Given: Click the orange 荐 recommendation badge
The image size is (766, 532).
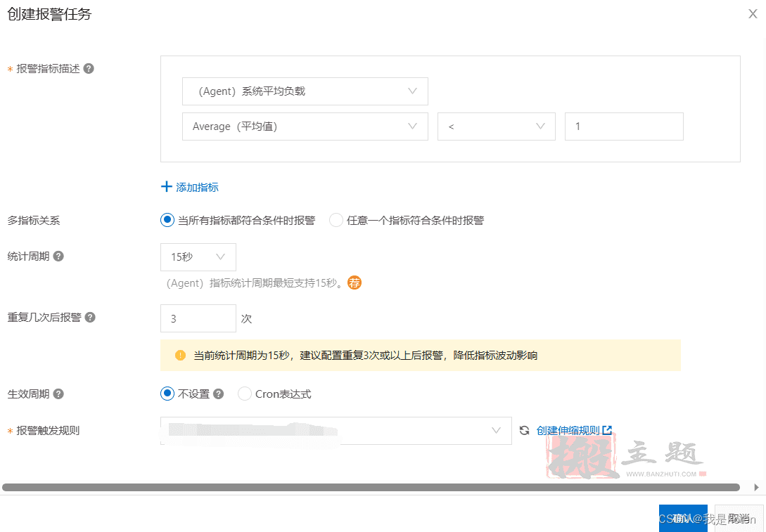Looking at the screenshot, I should click(x=355, y=283).
